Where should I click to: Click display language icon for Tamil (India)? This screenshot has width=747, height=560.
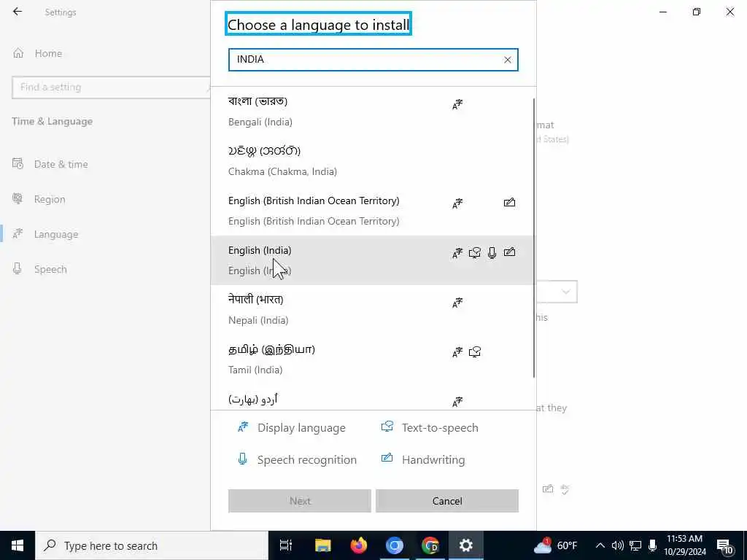[457, 352]
